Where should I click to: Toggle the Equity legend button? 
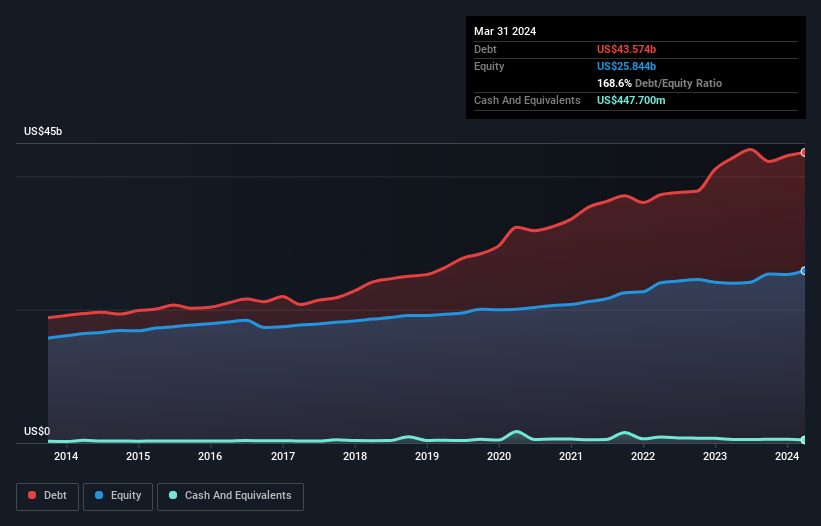118,496
